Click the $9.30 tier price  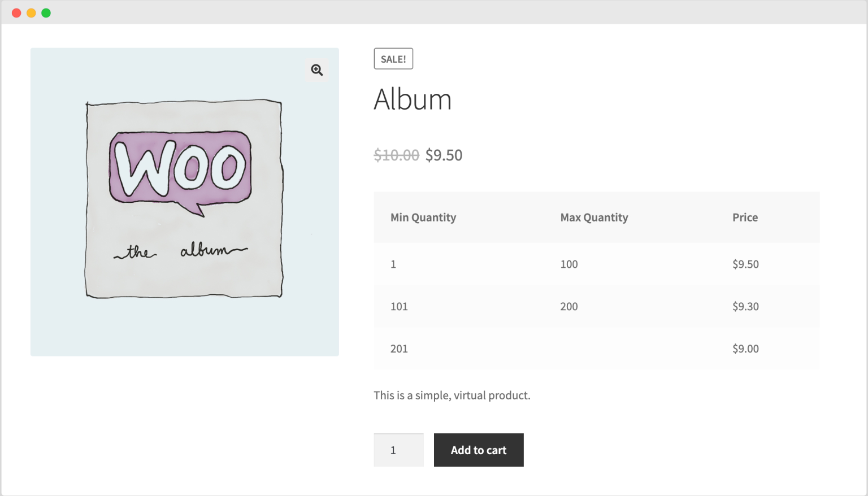[745, 307]
